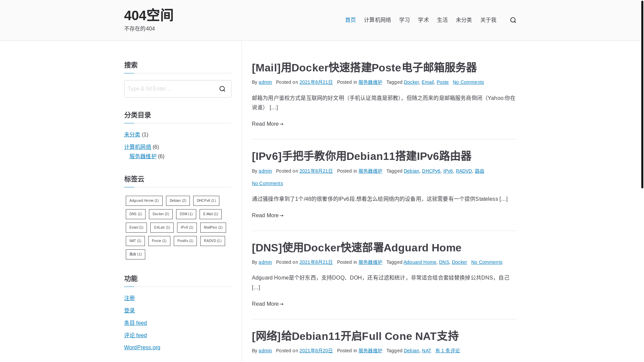The height and width of the screenshot is (362, 644).
Task: Click the GitLab (1) tag cloud item
Action: [162, 228]
